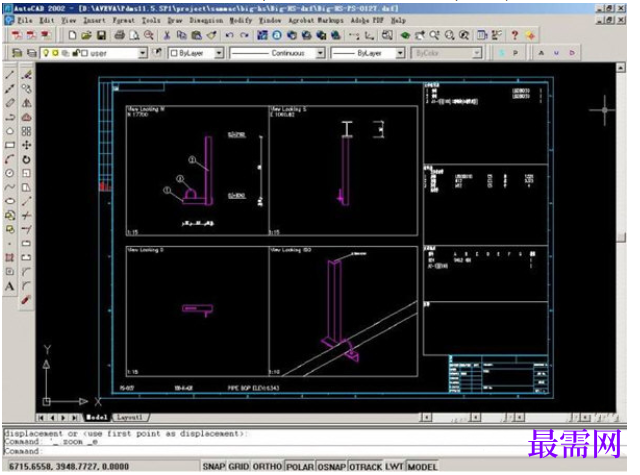The width and height of the screenshot is (640, 475).
Task: Choose the Mirror modify tool
Action: click(x=27, y=103)
